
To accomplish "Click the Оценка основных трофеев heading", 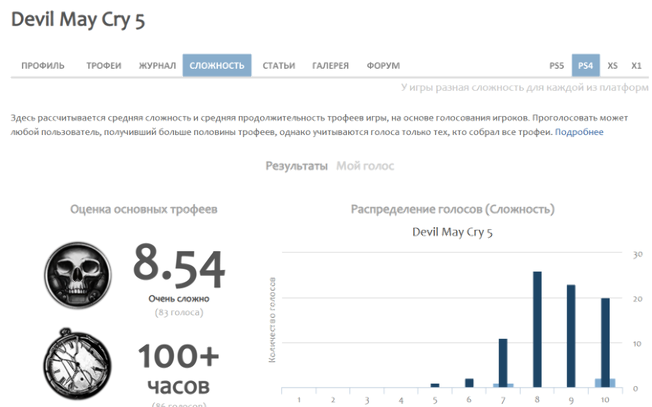I will 143,209.
